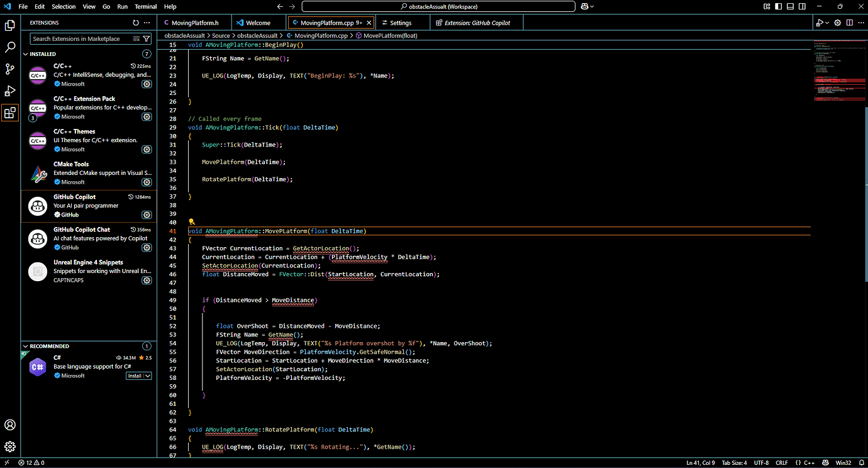Image resolution: width=868 pixels, height=468 pixels.
Task: Open the Search view in activity bar
Action: coord(10,47)
